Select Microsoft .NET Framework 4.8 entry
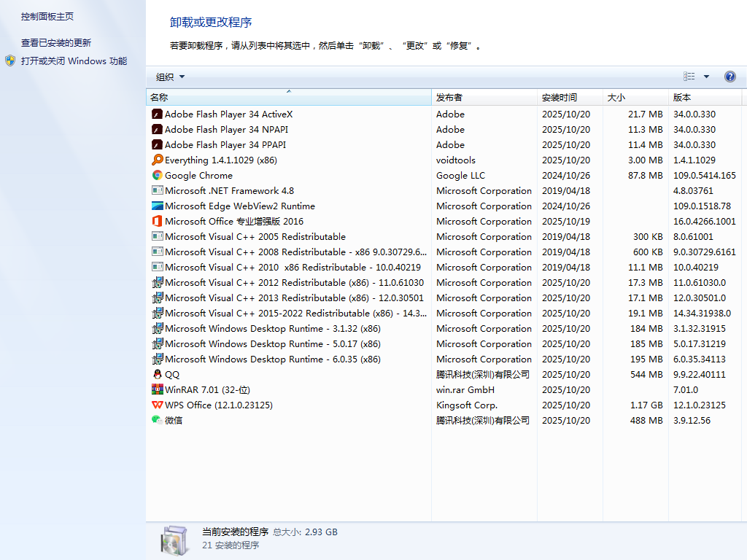The width and height of the screenshot is (747, 560). coord(229,190)
